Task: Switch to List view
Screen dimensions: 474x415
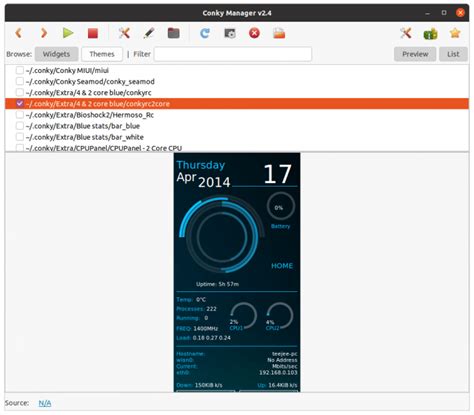Action: 453,54
